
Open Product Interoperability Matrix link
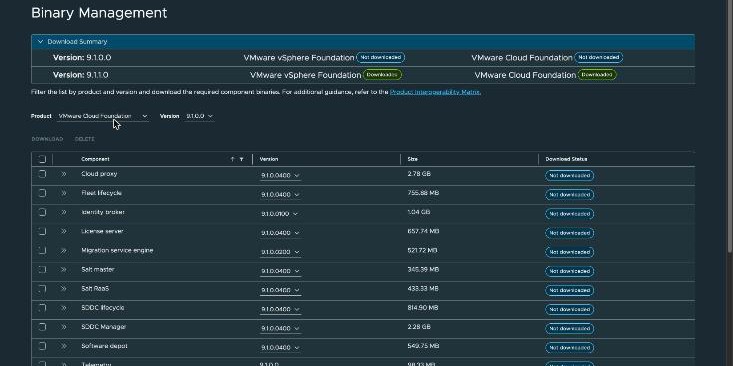(435, 92)
